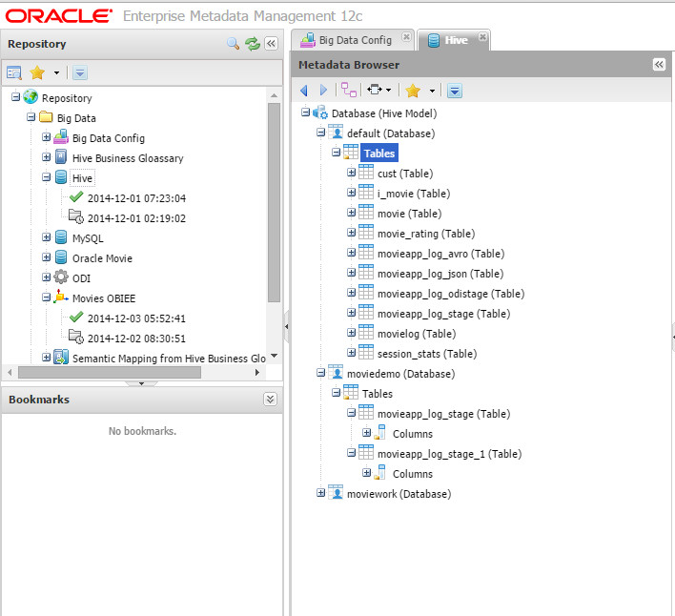The image size is (675, 616).
Task: Click Columns icon under movieapp_log_stage_1
Action: click(x=379, y=473)
